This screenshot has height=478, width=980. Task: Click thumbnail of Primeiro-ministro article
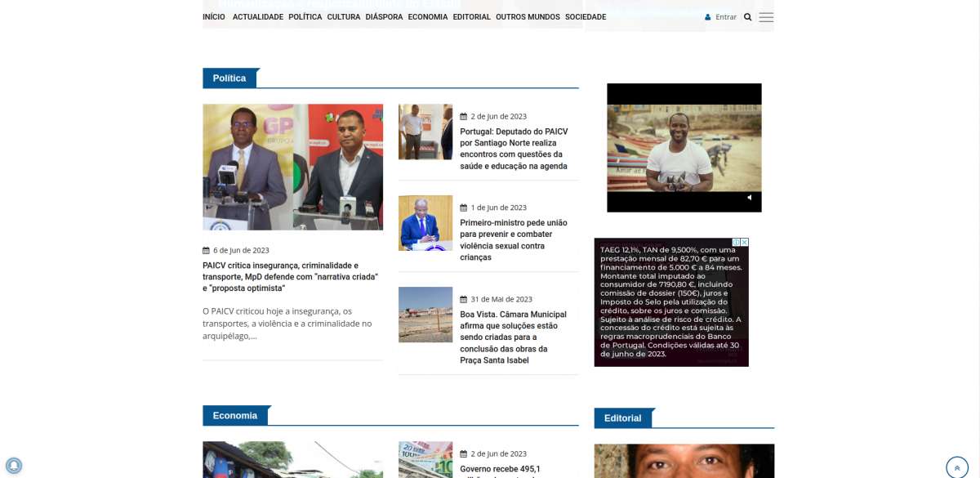[x=425, y=223]
